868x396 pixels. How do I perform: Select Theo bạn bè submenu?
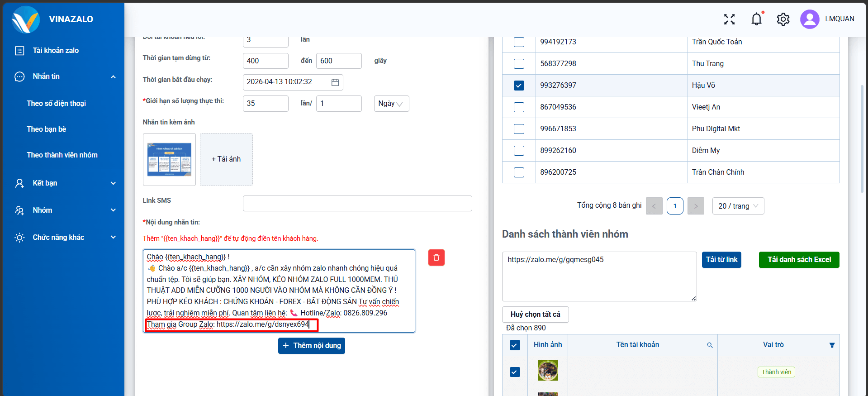[46, 129]
